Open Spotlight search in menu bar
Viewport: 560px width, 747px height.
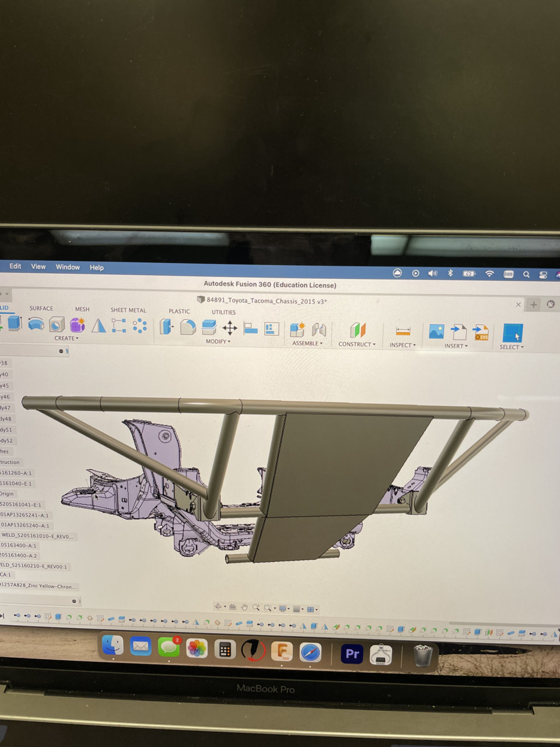526,274
